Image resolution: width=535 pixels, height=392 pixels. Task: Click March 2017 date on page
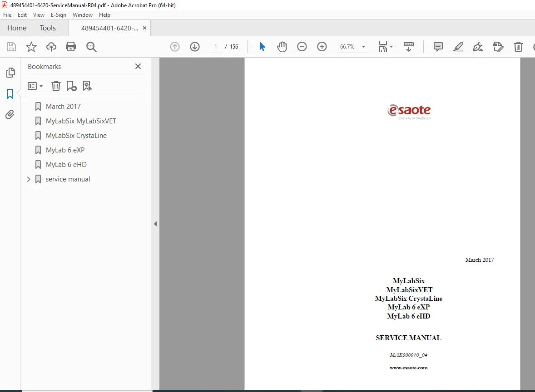[x=480, y=260]
